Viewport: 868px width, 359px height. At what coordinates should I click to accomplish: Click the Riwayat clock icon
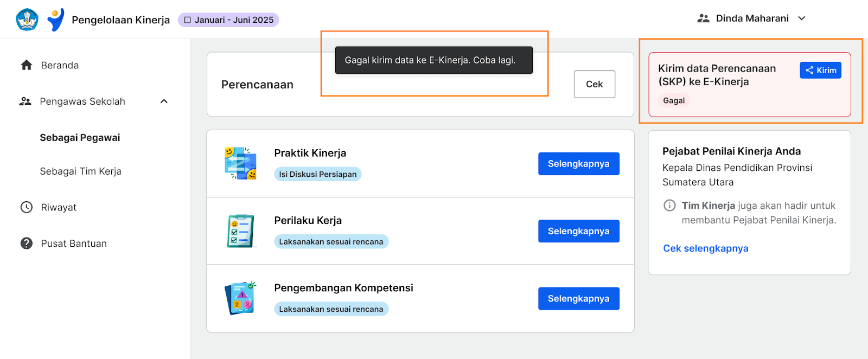click(27, 207)
